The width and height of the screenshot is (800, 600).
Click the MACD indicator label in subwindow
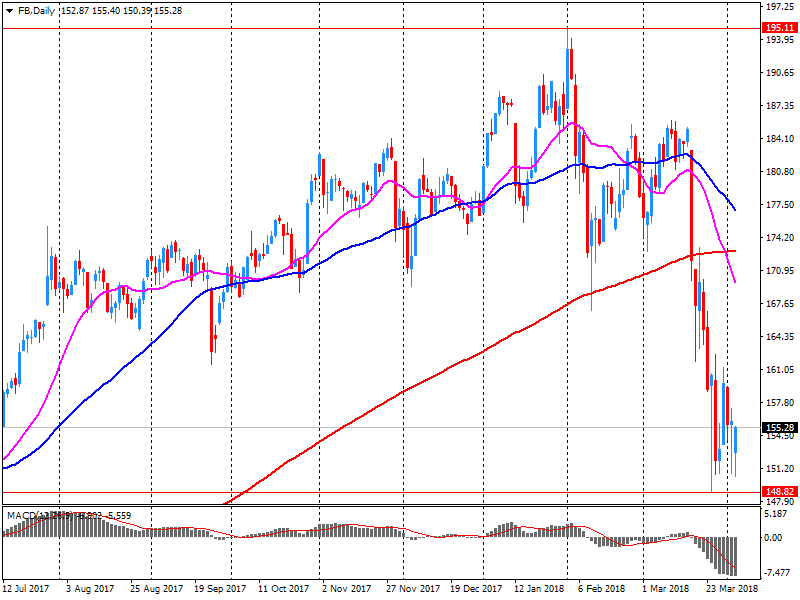pyautogui.click(x=69, y=515)
